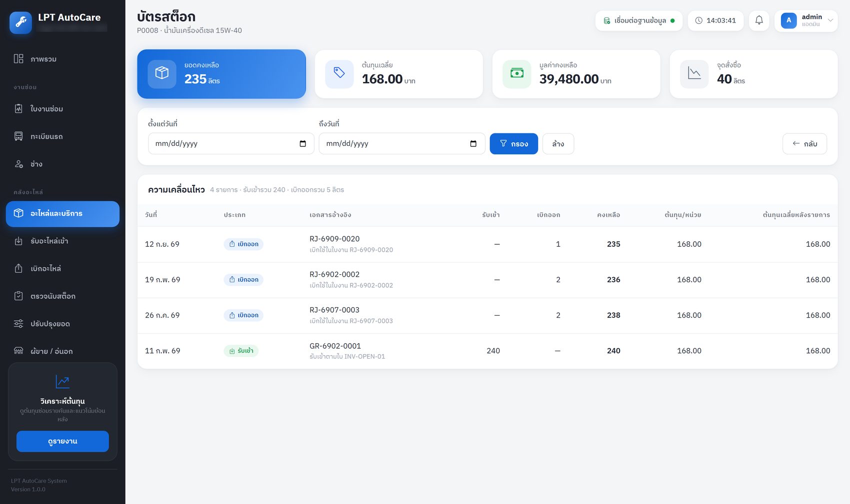850x504 pixels.
Task: Click the tag icon in ต้นทุนเฉลี่ย card
Action: (339, 74)
